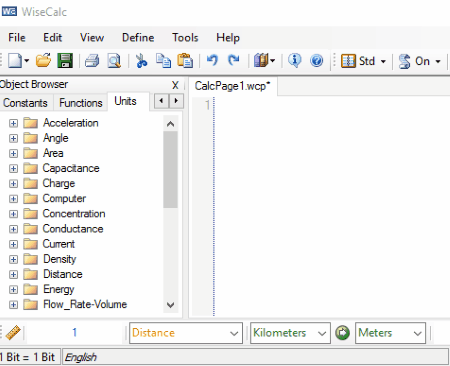Click the Acceleration folder icon
450x366 pixels.
[x=31, y=123]
